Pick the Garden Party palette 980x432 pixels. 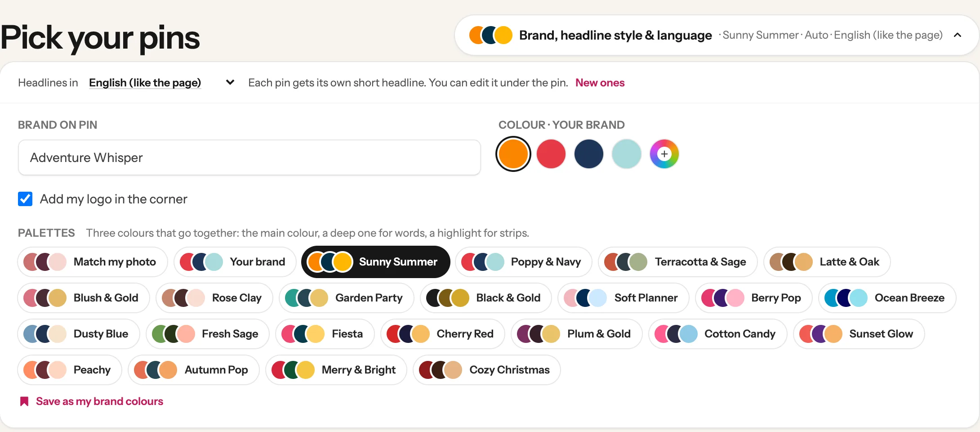(x=347, y=298)
